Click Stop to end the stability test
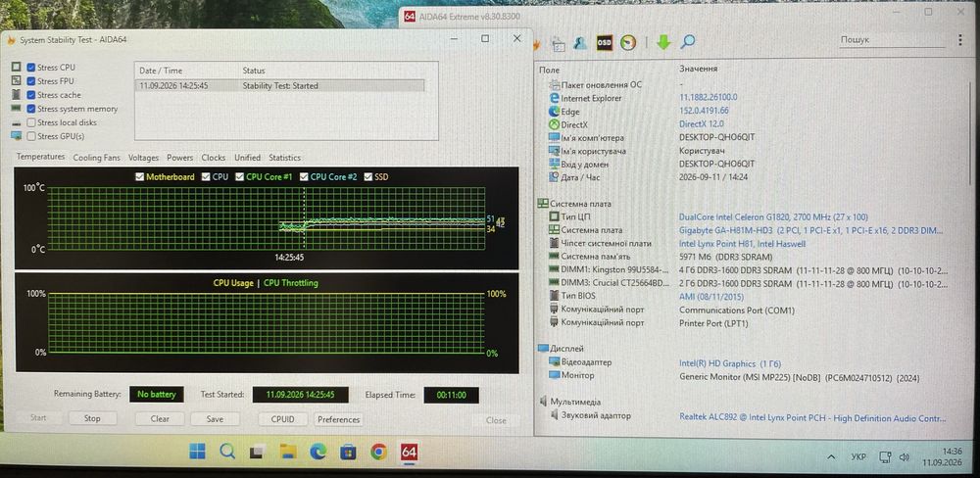980x478 pixels. point(92,418)
